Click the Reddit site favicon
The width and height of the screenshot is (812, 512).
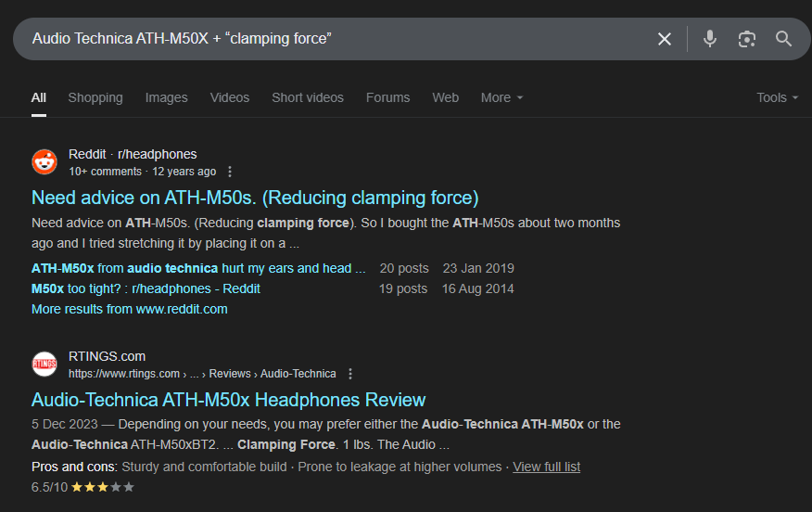(x=44, y=162)
